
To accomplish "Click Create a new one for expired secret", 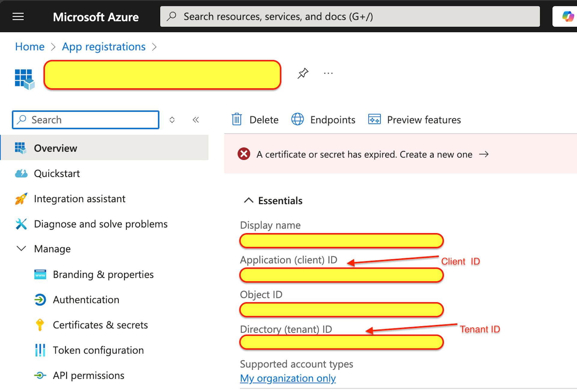I will click(x=435, y=154).
